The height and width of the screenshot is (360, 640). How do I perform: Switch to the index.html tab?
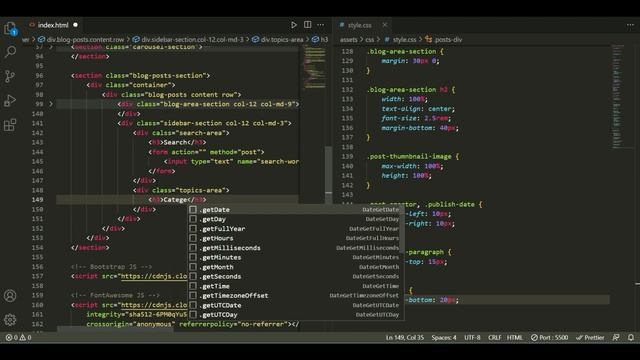[53, 25]
